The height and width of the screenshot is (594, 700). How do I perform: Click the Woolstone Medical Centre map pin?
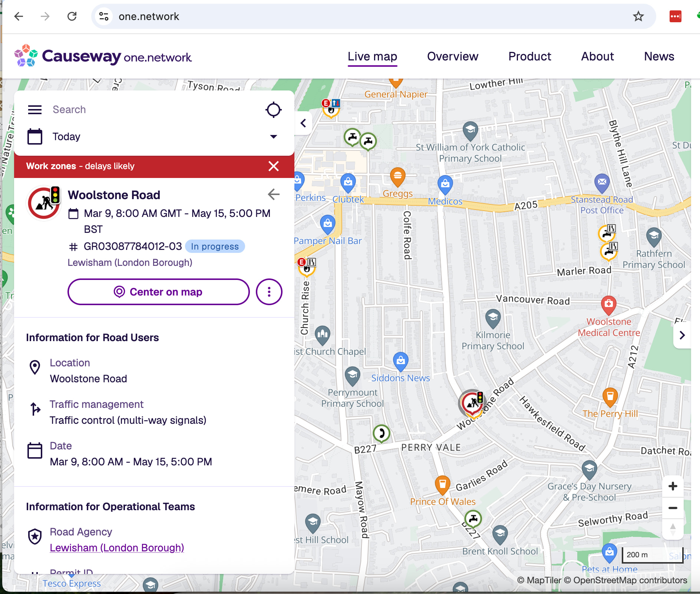608,304
